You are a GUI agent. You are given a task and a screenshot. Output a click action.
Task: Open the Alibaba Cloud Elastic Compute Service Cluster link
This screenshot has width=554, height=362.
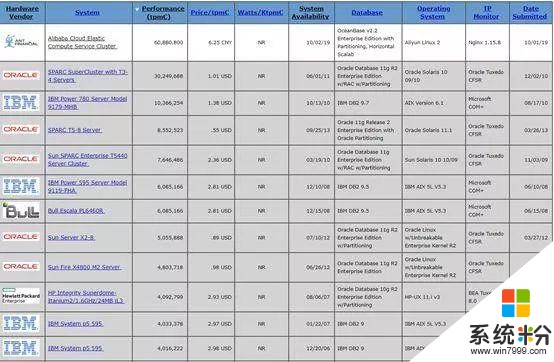tap(82, 42)
